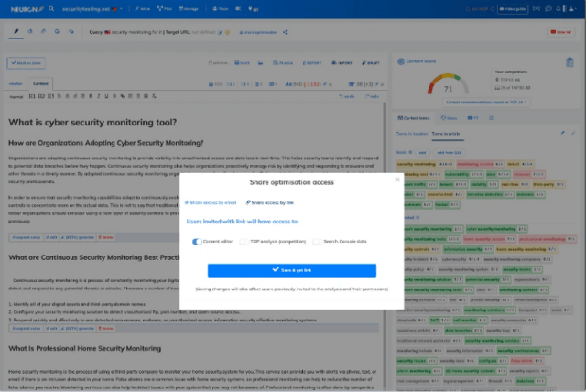Toggle underline formatting in editor toolbar

(x=106, y=96)
